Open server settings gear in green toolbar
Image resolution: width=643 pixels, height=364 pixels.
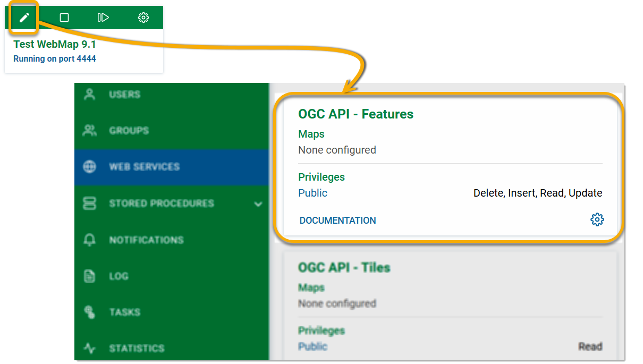[x=143, y=18]
